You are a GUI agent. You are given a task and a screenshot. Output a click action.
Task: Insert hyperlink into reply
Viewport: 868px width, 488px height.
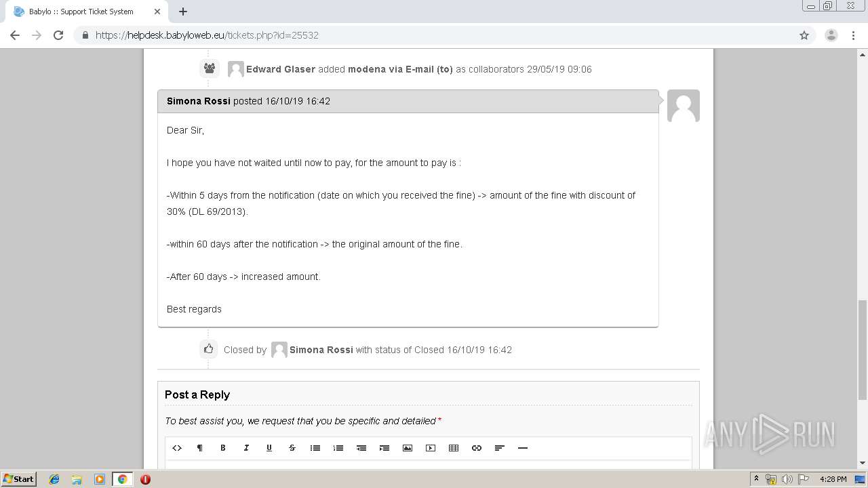(x=477, y=448)
